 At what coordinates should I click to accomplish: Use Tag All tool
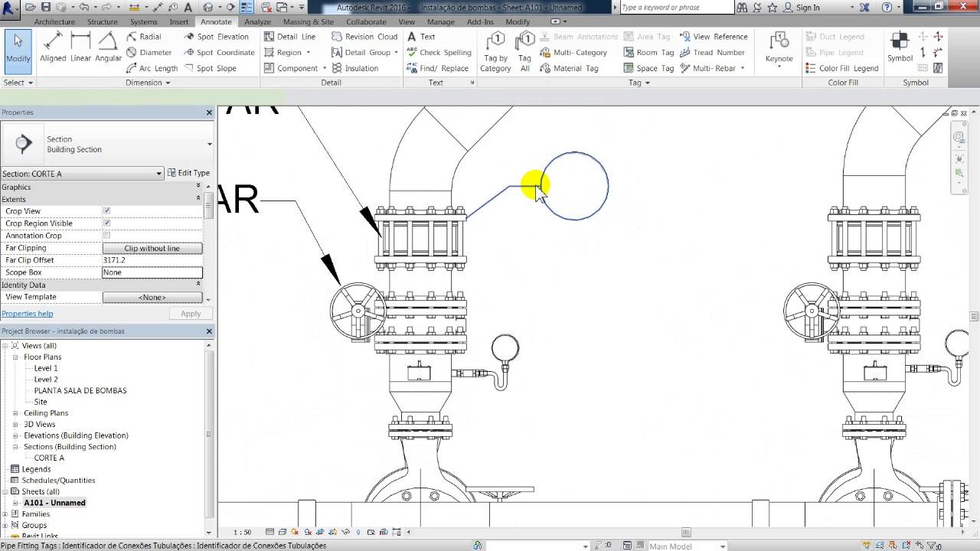click(x=524, y=52)
